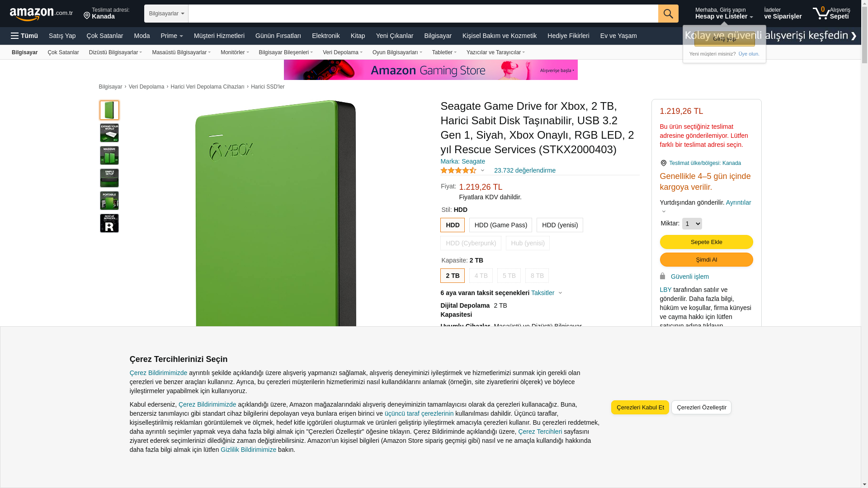Open the Miktar quantity dropdown
This screenshot has height=488, width=868.
[692, 224]
